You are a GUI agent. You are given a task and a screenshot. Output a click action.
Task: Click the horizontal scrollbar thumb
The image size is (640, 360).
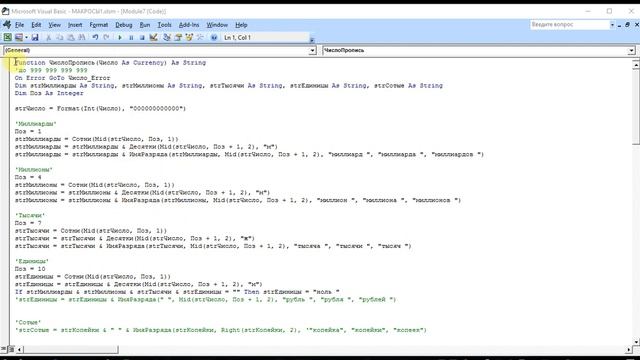70,349
